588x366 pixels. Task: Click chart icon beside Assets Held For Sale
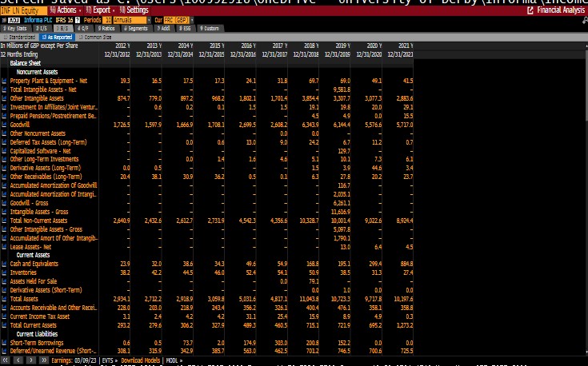pyautogui.click(x=4, y=281)
